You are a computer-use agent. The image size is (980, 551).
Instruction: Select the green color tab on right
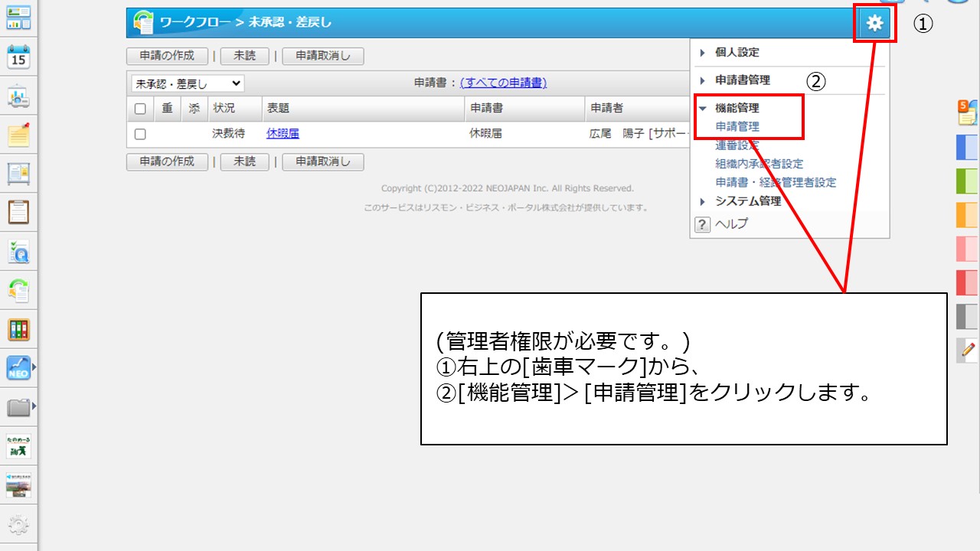[x=967, y=181]
